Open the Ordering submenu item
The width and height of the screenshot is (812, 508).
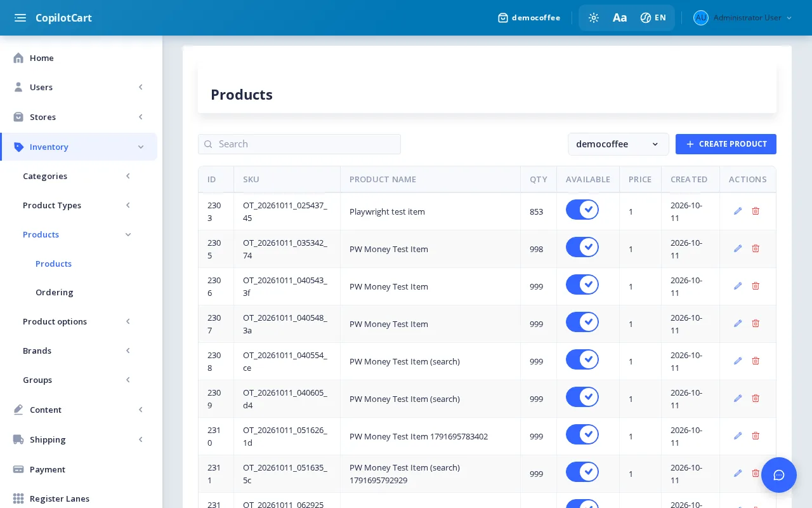point(55,292)
